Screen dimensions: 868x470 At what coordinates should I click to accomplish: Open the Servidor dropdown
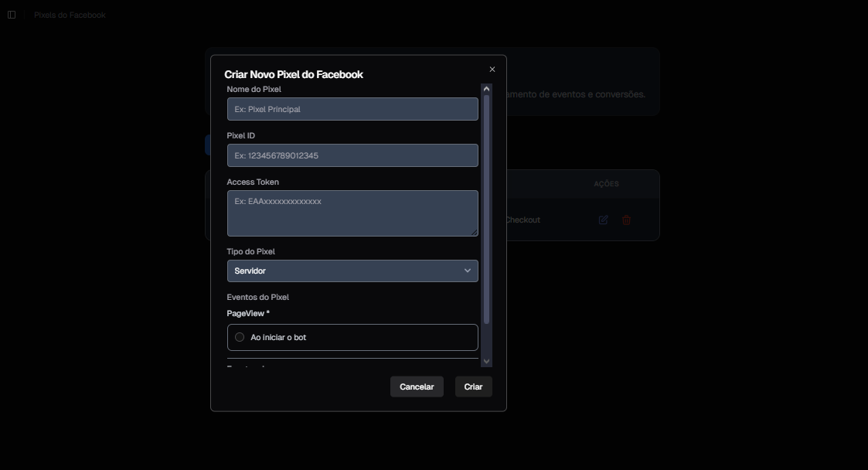(x=352, y=271)
